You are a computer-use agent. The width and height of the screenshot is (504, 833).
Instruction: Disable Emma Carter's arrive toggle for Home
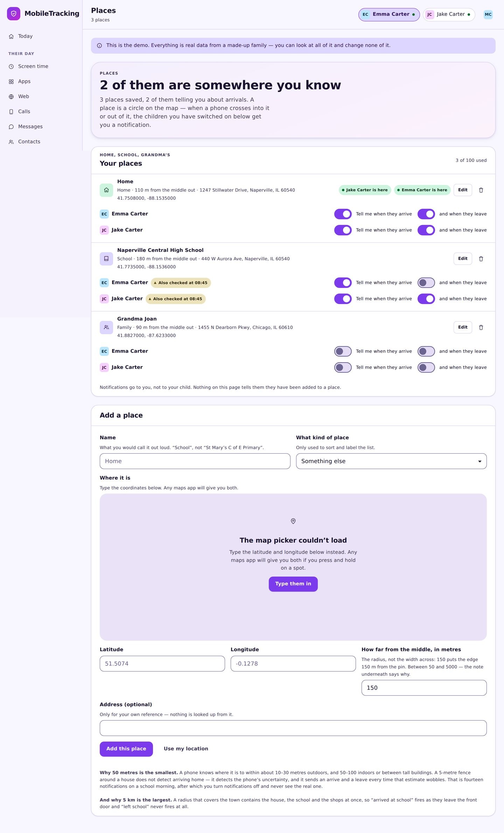coord(343,214)
